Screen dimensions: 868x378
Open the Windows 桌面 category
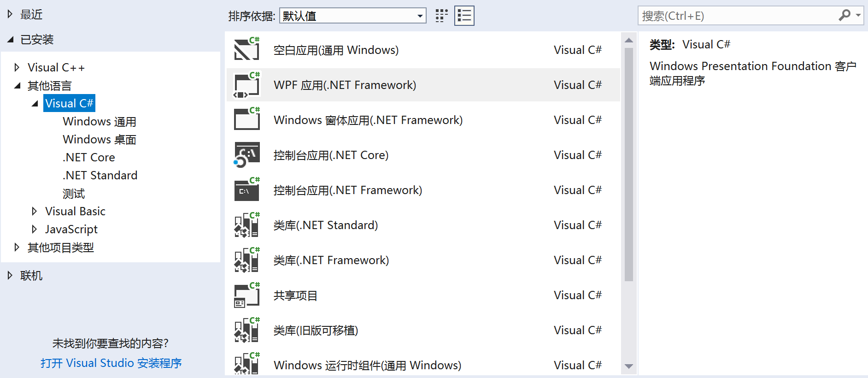pyautogui.click(x=99, y=139)
